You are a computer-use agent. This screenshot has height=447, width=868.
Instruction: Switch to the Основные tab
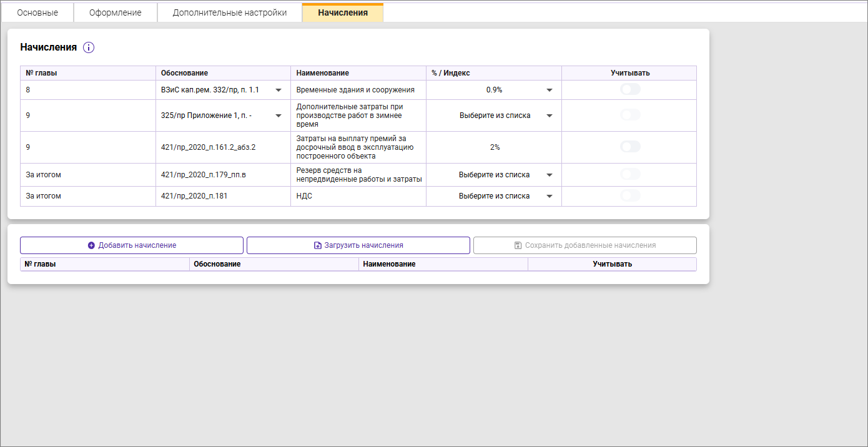(37, 12)
